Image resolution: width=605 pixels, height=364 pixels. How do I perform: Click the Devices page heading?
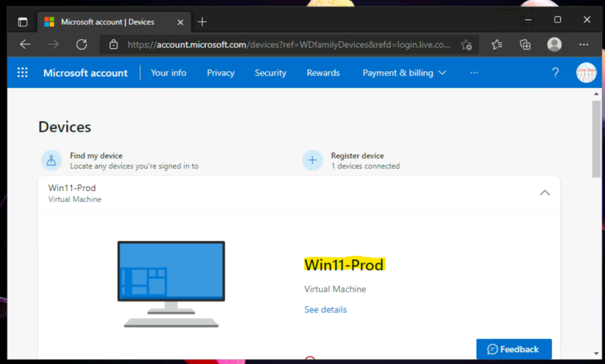64,127
